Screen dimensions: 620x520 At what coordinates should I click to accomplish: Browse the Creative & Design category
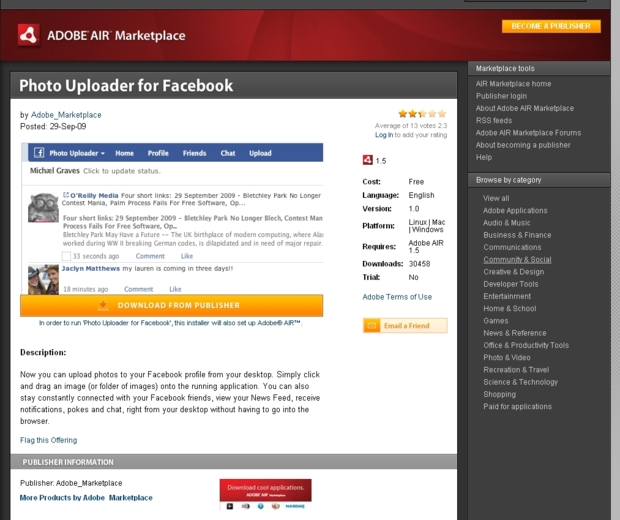coord(513,272)
